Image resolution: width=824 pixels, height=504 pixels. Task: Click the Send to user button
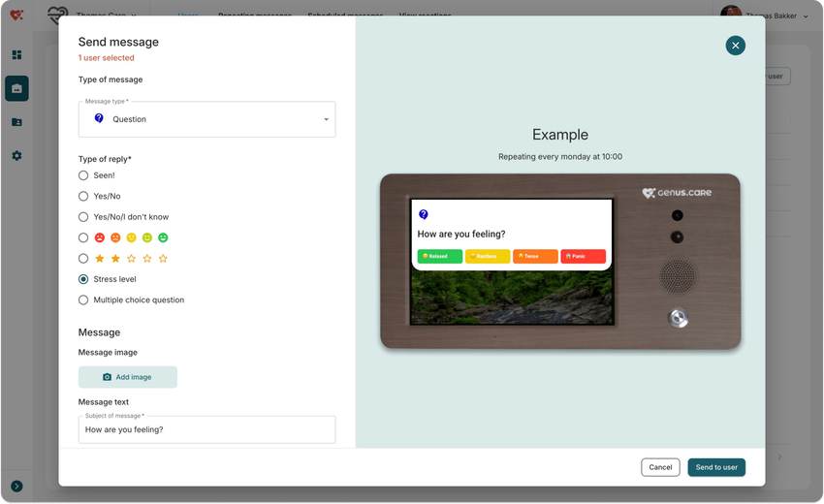[x=716, y=467]
